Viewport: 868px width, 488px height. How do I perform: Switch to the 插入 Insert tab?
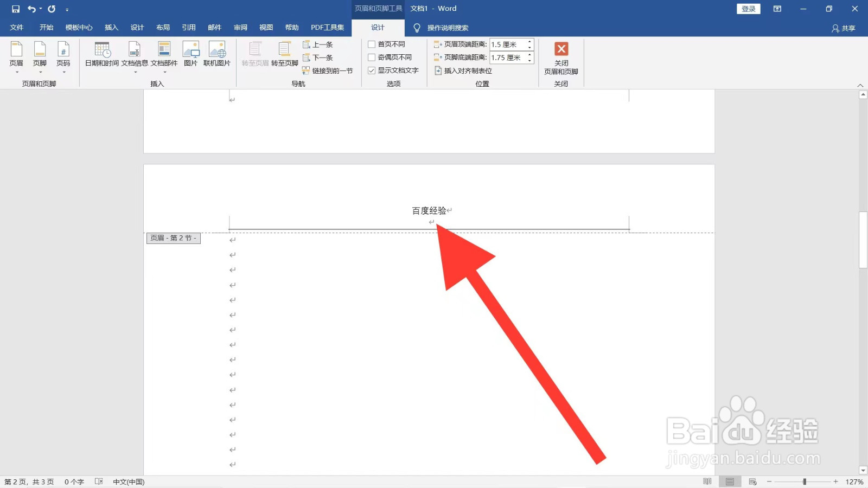coord(111,28)
